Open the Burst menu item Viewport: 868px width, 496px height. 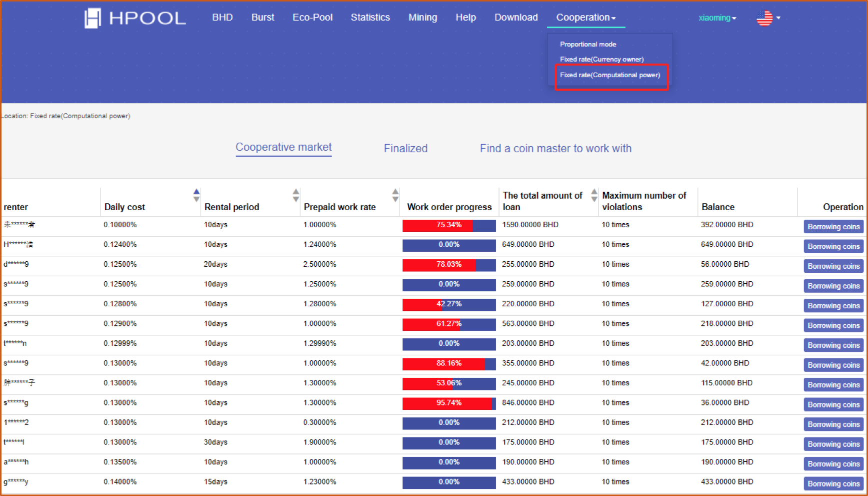tap(262, 18)
